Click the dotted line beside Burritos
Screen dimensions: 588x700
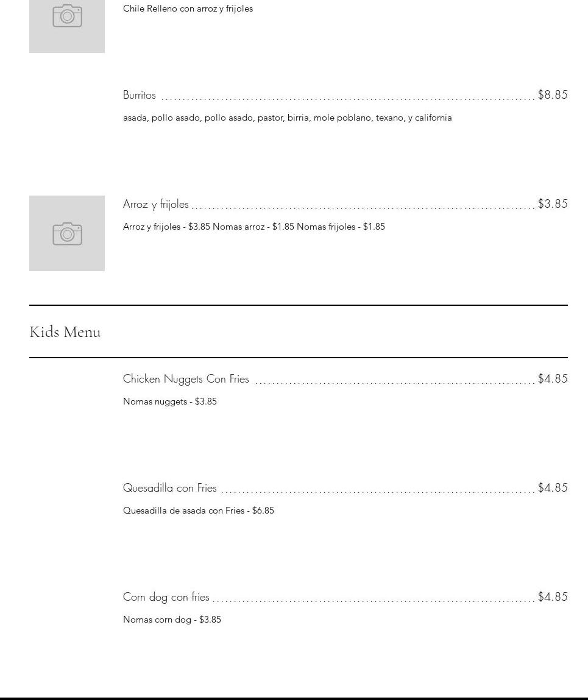tap(347, 97)
